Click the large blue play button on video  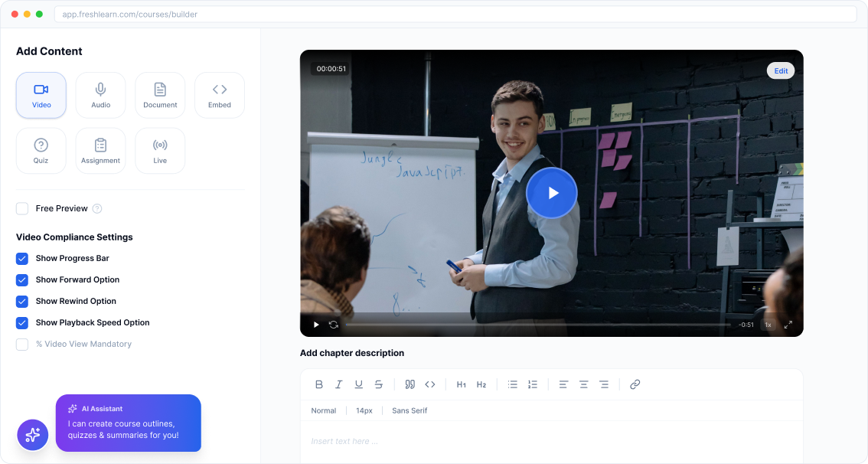(551, 193)
